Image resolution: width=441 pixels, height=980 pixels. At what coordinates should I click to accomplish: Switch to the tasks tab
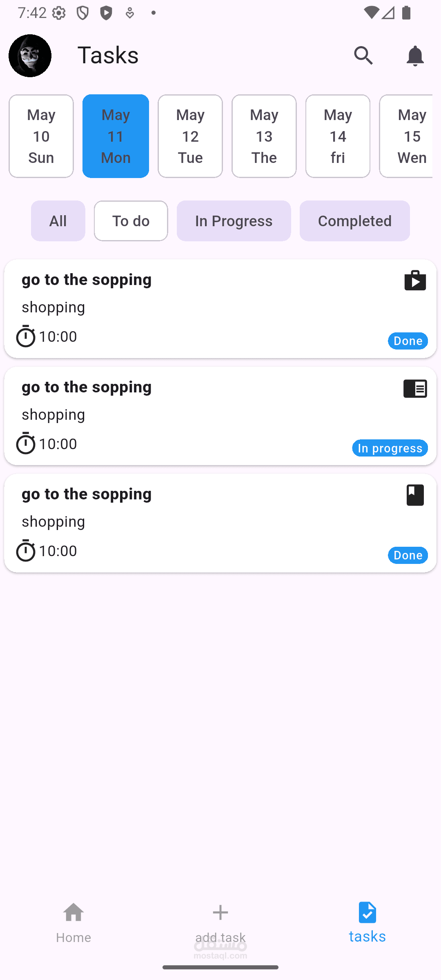click(x=367, y=923)
